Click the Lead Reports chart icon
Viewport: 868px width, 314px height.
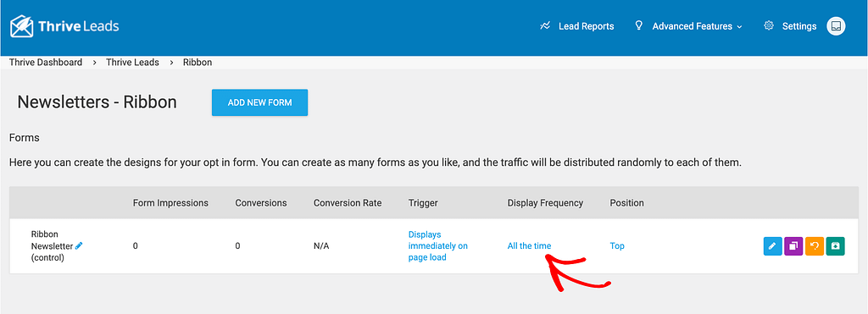[545, 26]
